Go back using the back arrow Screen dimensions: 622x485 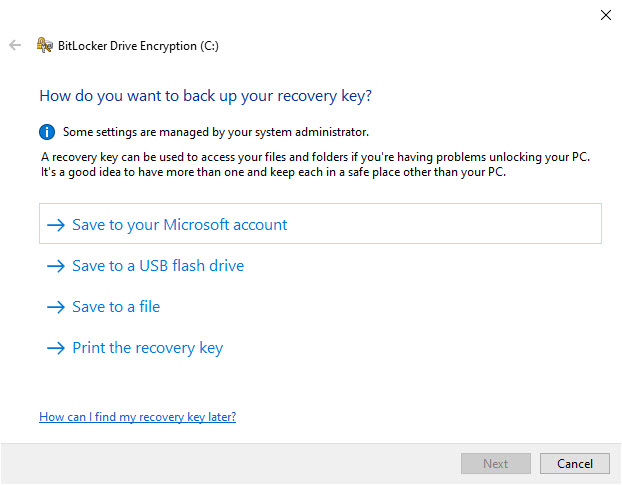(x=15, y=45)
